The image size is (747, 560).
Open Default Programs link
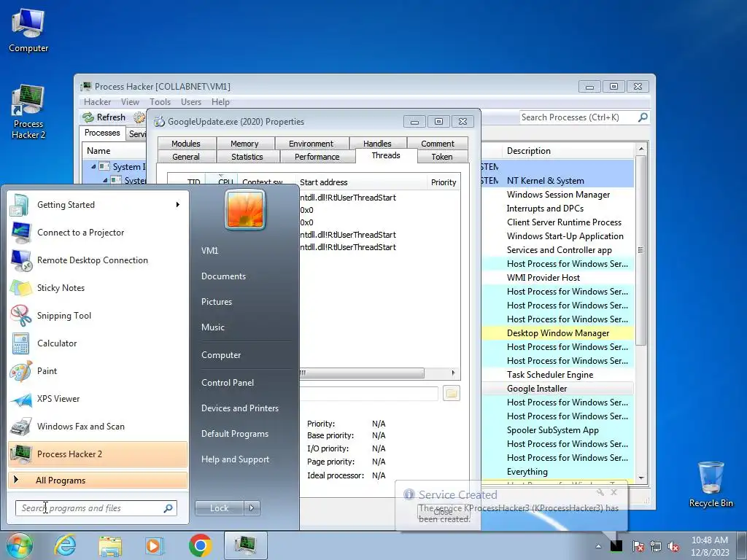coord(235,434)
